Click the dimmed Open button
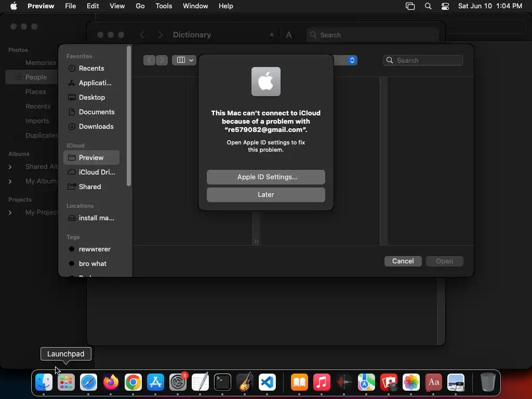This screenshot has height=399, width=532. 445,261
